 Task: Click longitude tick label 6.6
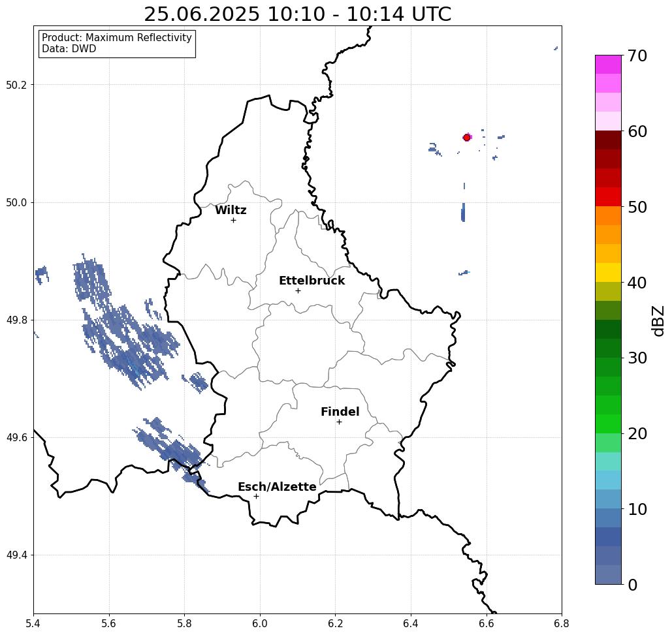[487, 623]
